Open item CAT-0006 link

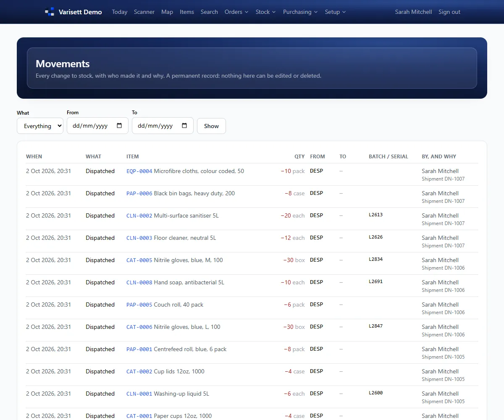pyautogui.click(x=139, y=327)
